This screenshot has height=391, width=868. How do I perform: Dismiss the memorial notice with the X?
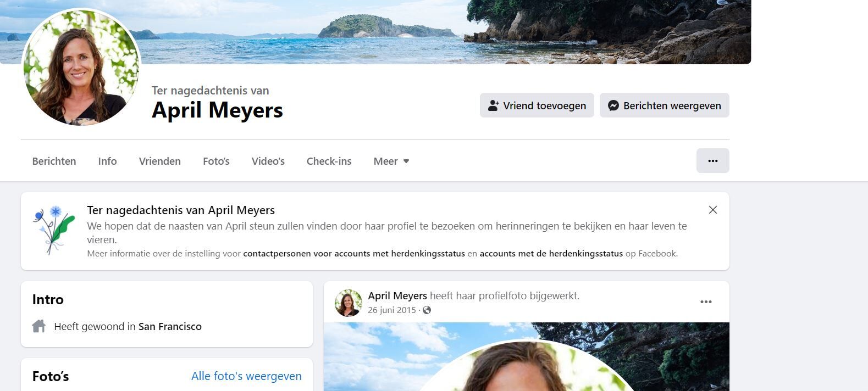click(x=712, y=210)
